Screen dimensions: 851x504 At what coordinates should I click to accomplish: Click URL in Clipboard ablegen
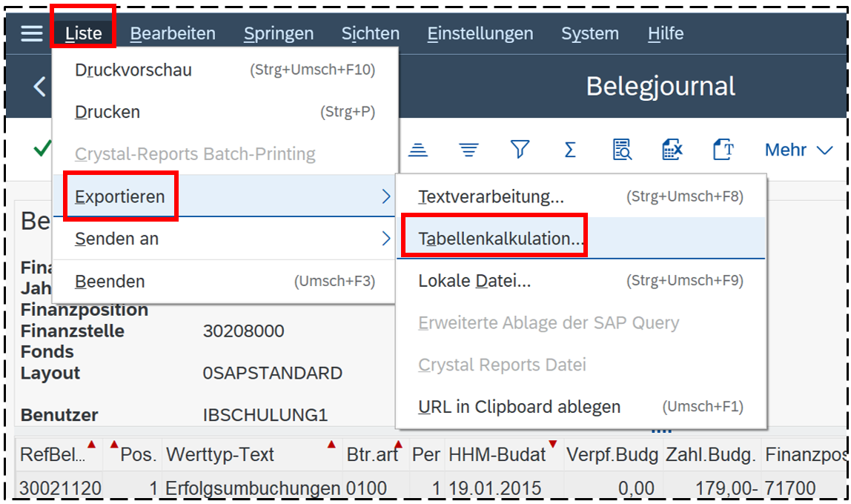click(519, 407)
